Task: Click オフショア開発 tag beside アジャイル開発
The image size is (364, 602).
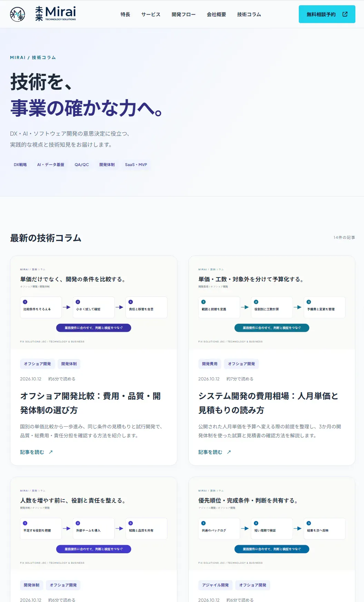Action: 253,585
